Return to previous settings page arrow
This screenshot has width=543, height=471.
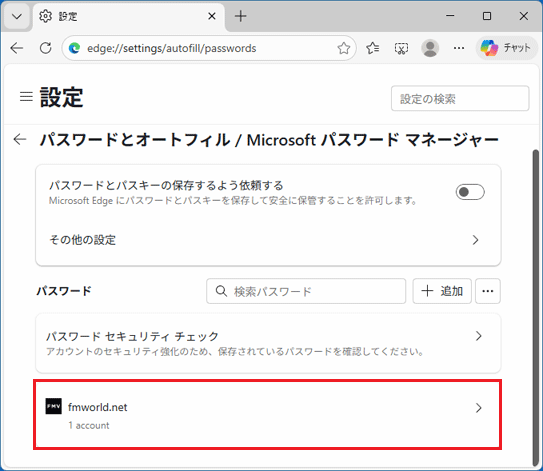point(19,140)
